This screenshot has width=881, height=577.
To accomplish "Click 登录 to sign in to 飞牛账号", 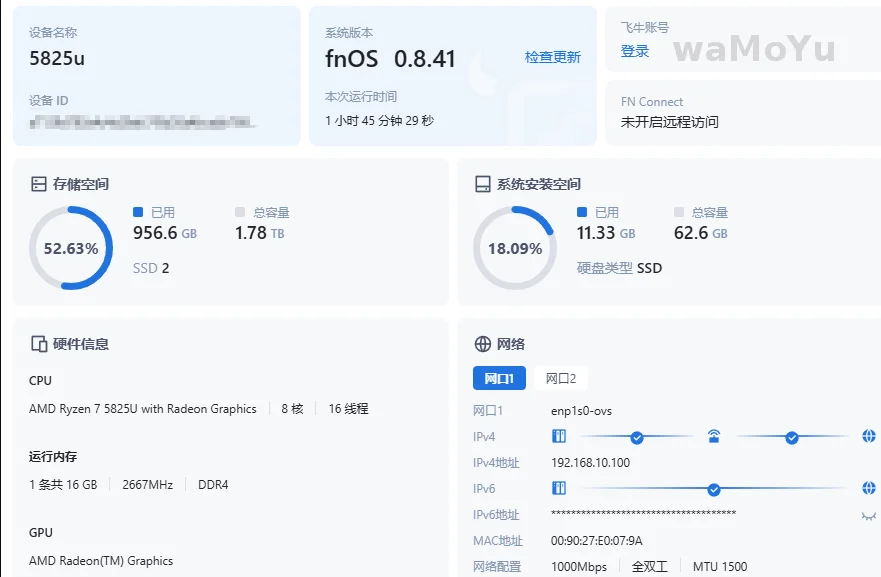I will pos(635,52).
